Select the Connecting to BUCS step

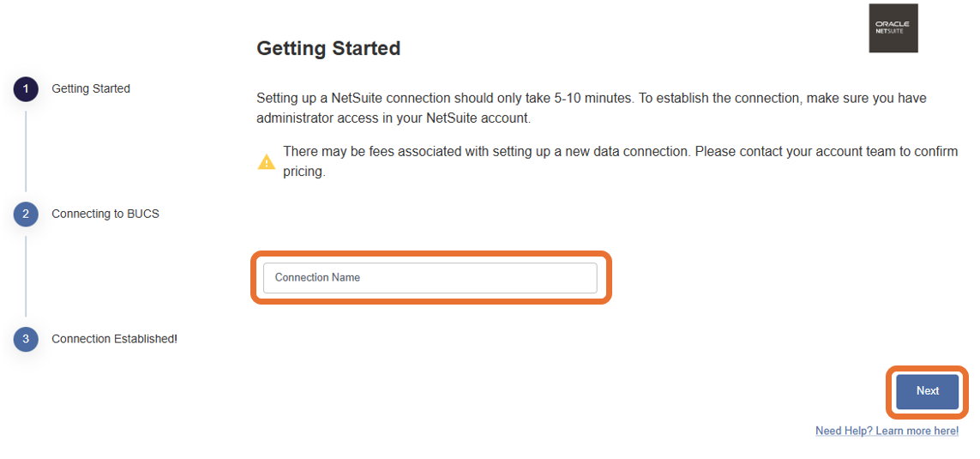105,214
